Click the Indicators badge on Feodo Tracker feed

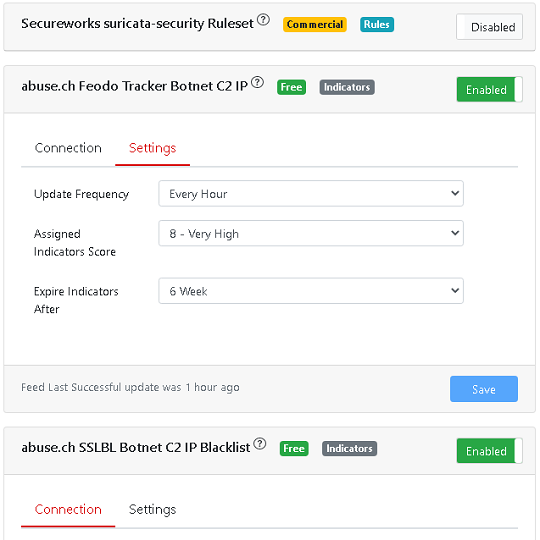click(347, 87)
